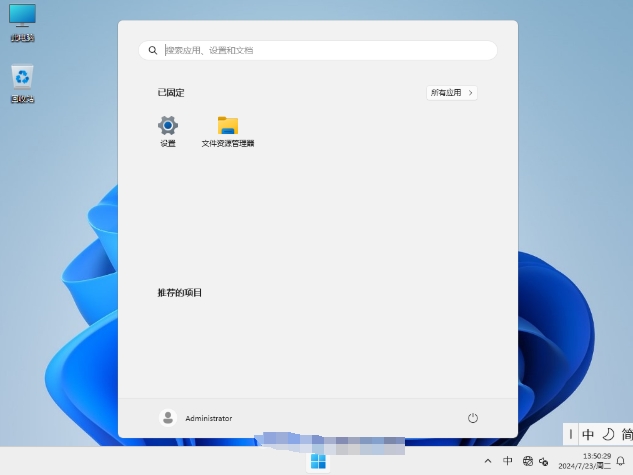Screen dimensions: 633x475
Task: Expand hidden tray icons chevron
Action: tap(488, 461)
